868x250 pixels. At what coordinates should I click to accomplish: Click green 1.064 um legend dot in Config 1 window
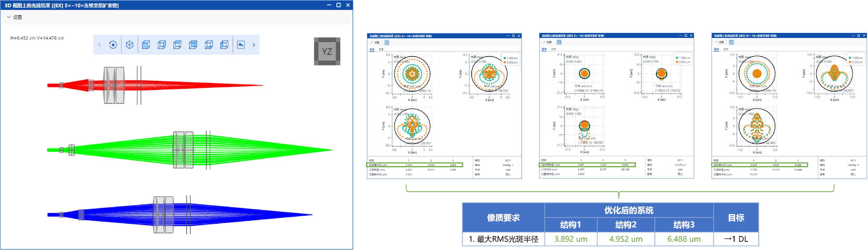pyautogui.click(x=505, y=58)
